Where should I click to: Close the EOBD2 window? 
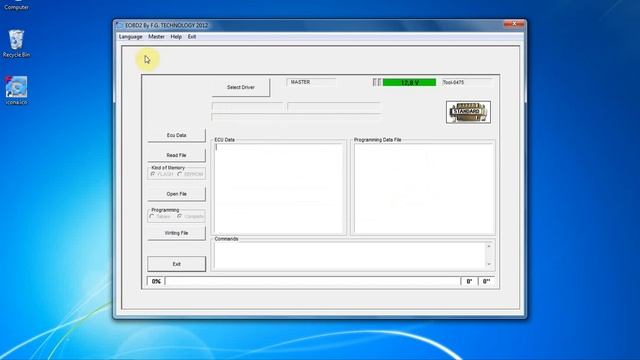pos(514,24)
